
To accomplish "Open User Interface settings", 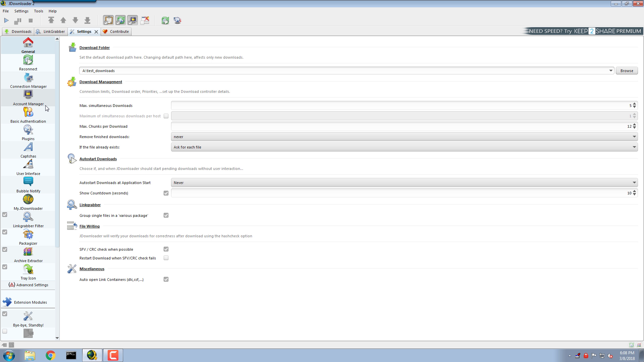I will (x=28, y=167).
